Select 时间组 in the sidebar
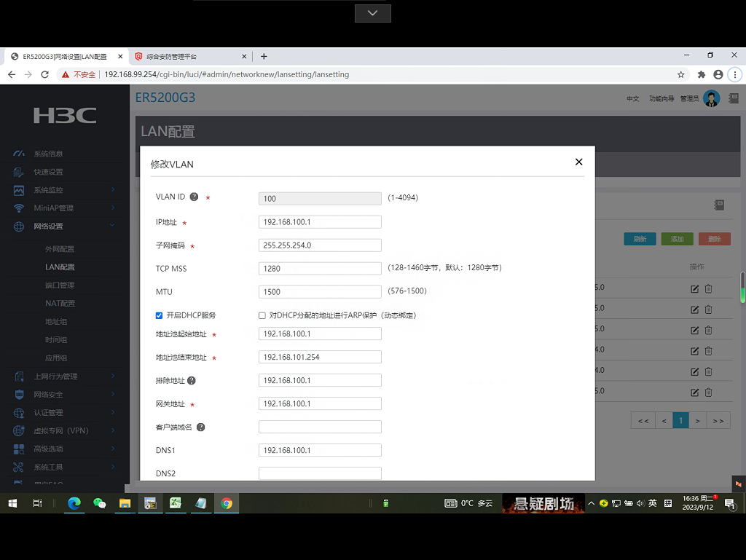This screenshot has height=560, width=746. coord(56,340)
